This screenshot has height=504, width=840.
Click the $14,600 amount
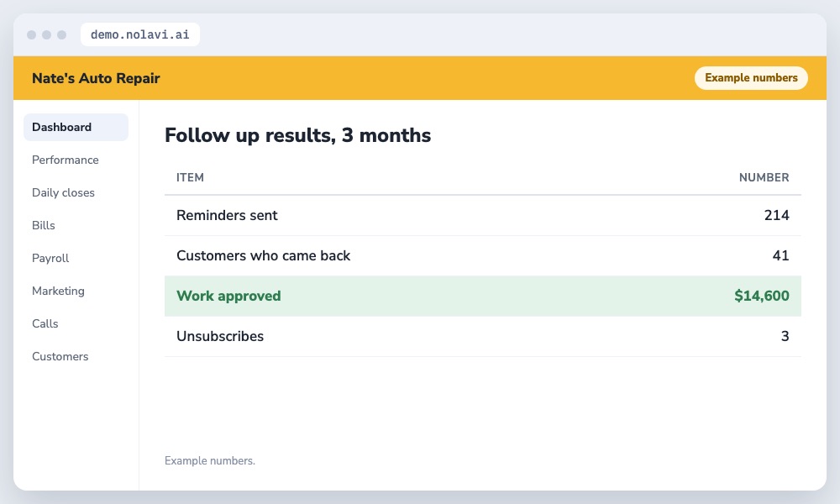tap(762, 296)
